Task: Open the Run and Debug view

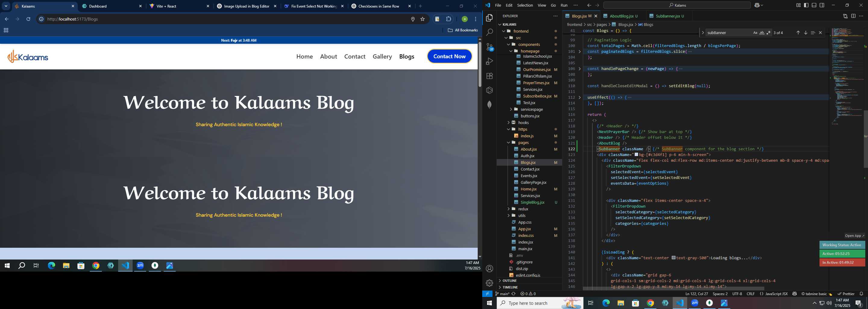Action: [x=489, y=61]
